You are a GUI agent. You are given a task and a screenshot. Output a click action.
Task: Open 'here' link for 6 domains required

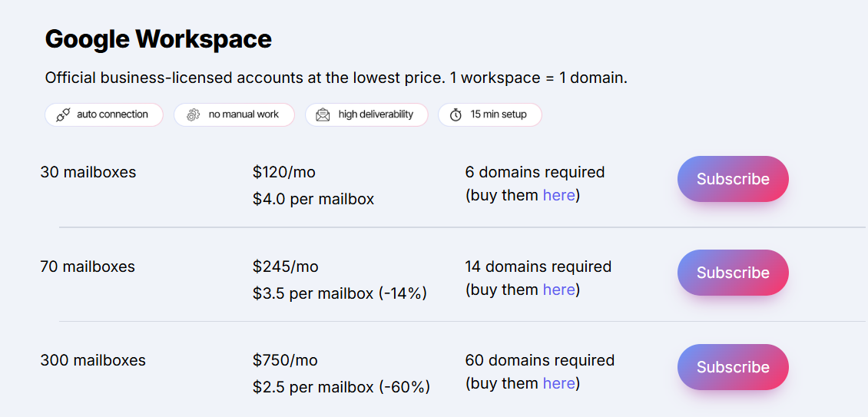tap(558, 195)
